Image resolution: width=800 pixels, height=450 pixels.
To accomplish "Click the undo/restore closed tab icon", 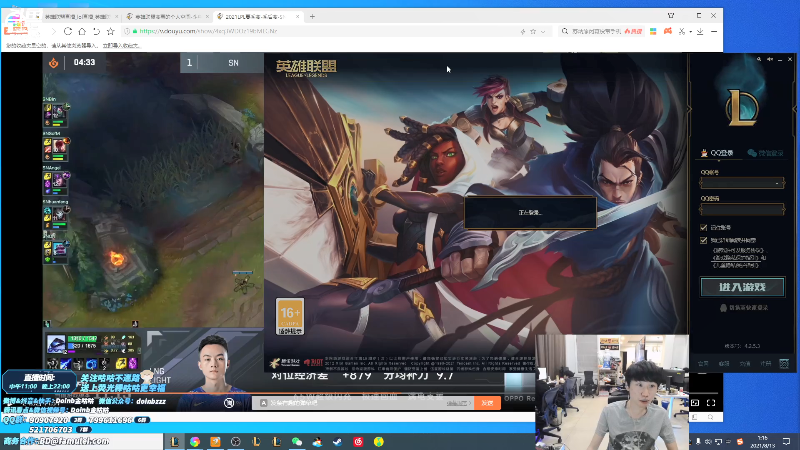I will [96, 31].
